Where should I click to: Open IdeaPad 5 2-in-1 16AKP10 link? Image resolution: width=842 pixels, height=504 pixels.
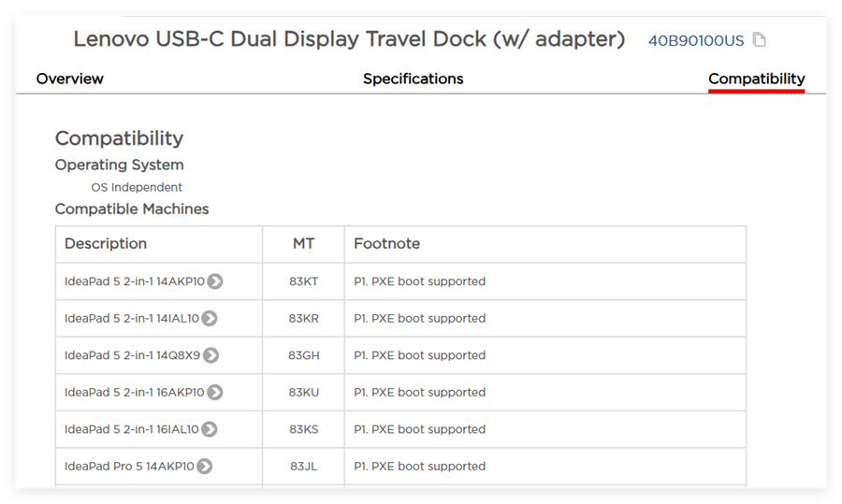pos(134,393)
